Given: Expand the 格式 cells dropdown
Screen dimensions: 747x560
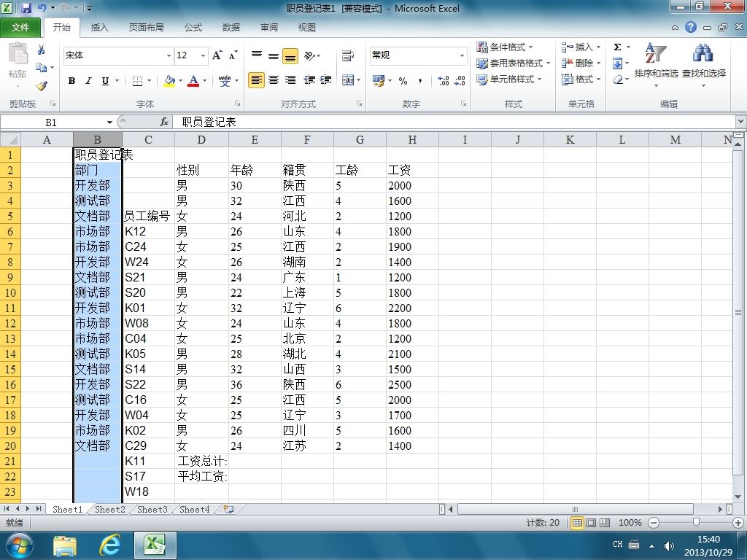Looking at the screenshot, I should pos(598,79).
